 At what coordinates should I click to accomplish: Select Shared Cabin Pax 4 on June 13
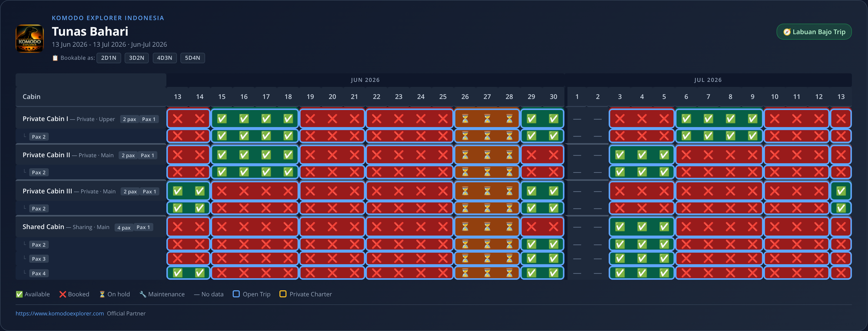point(178,273)
